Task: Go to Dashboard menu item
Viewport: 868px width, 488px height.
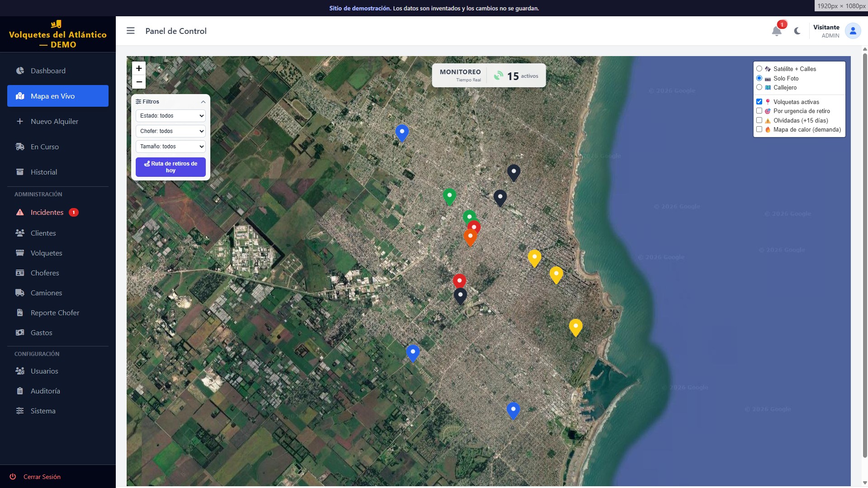Action: point(58,71)
